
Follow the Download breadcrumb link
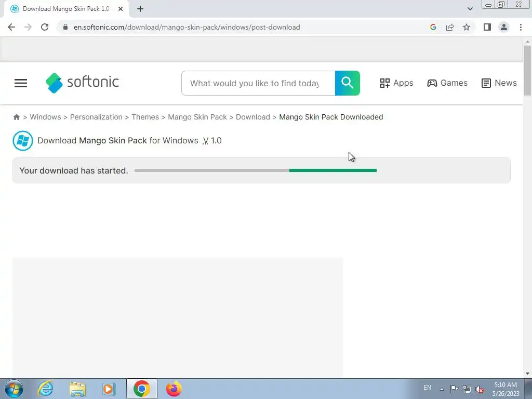pos(253,117)
